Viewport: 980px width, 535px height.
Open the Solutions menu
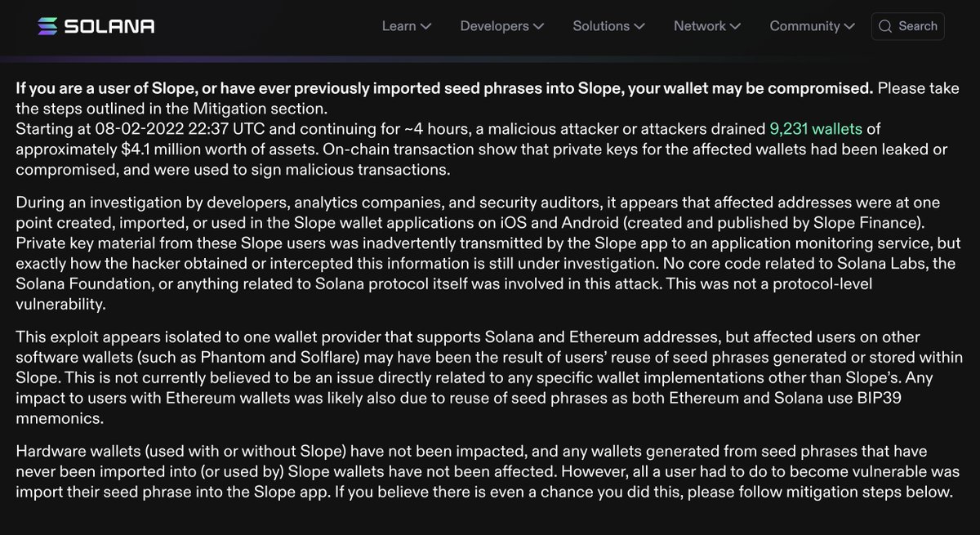pyautogui.click(x=608, y=26)
